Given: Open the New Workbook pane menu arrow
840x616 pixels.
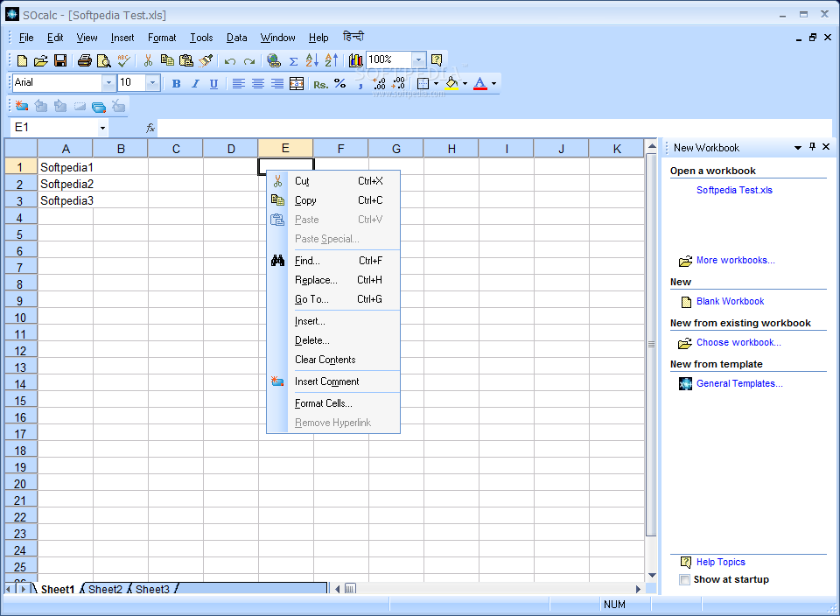Looking at the screenshot, I should (x=798, y=147).
